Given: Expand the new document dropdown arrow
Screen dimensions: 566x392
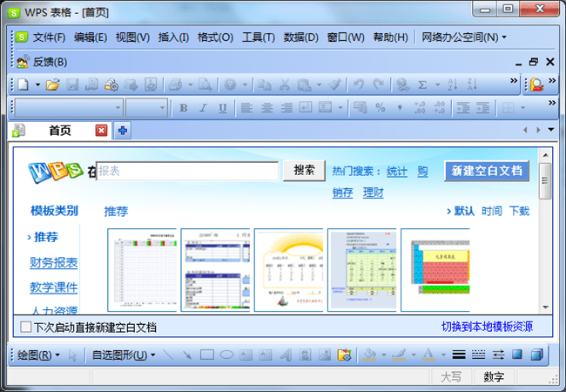Looking at the screenshot, I should coord(37,85).
